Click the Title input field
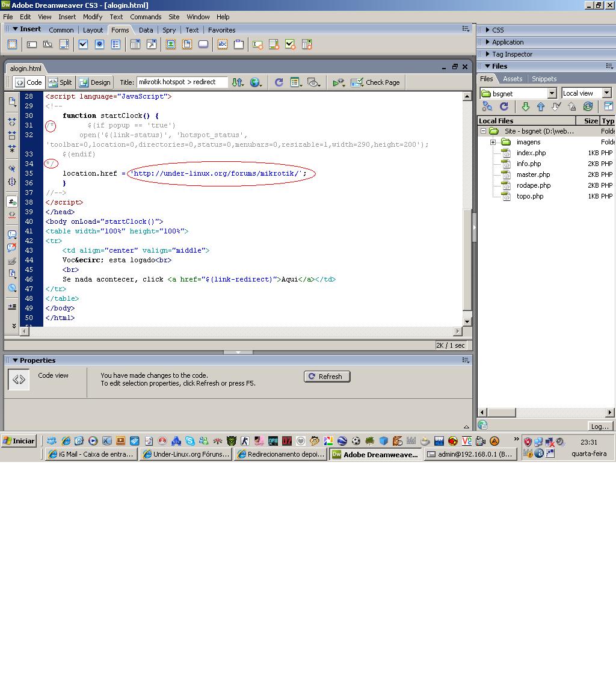This screenshot has width=616, height=687. [x=182, y=82]
